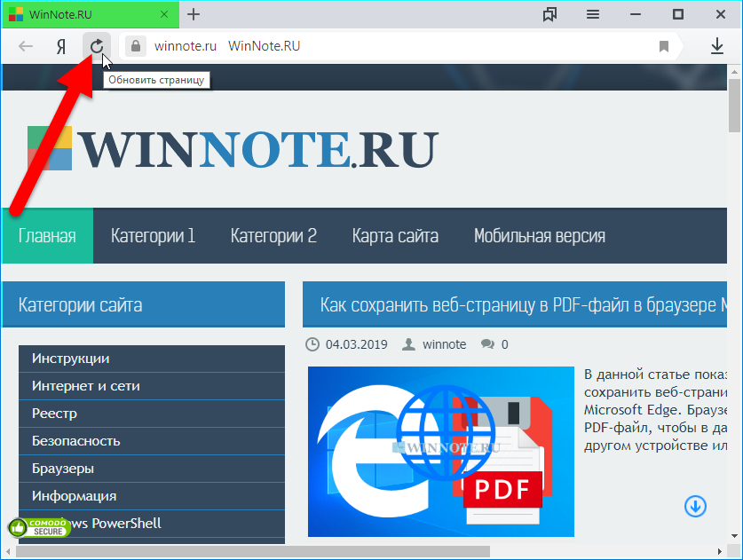
Task: Select the WinNote.RU browser tab
Action: 80,14
